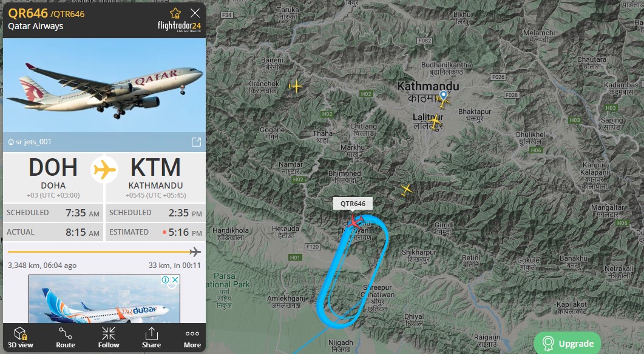Select yellow plane near Kiranchok
The height and width of the screenshot is (354, 644).
(296, 87)
